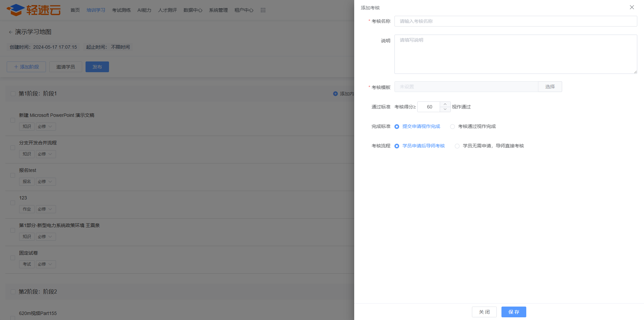Click 选择 button for 考核模板

point(550,87)
